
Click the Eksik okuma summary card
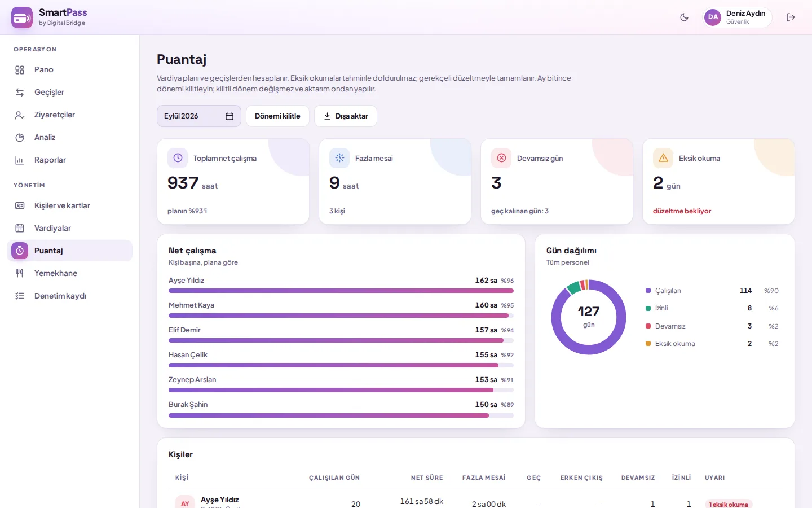click(x=718, y=182)
